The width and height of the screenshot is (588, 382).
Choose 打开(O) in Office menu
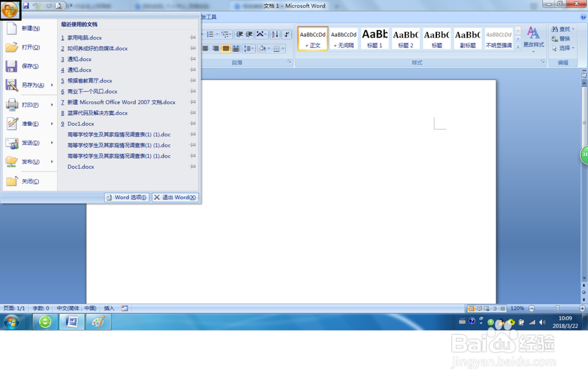pyautogui.click(x=31, y=47)
